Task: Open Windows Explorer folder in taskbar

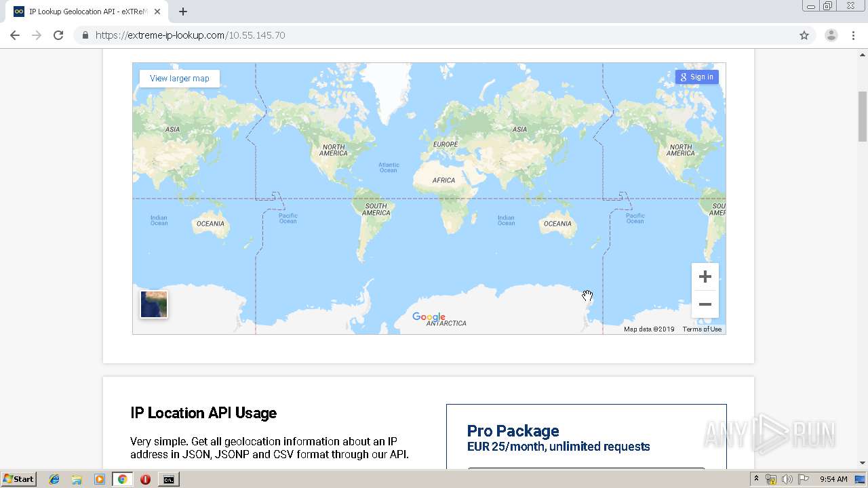Action: tap(77, 479)
